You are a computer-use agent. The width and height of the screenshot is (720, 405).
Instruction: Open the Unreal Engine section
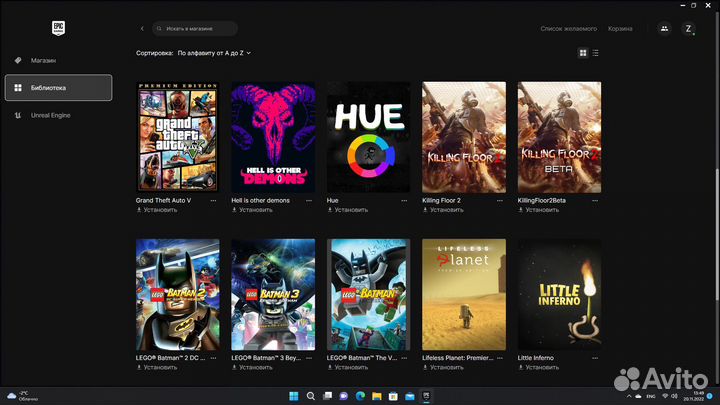51,115
